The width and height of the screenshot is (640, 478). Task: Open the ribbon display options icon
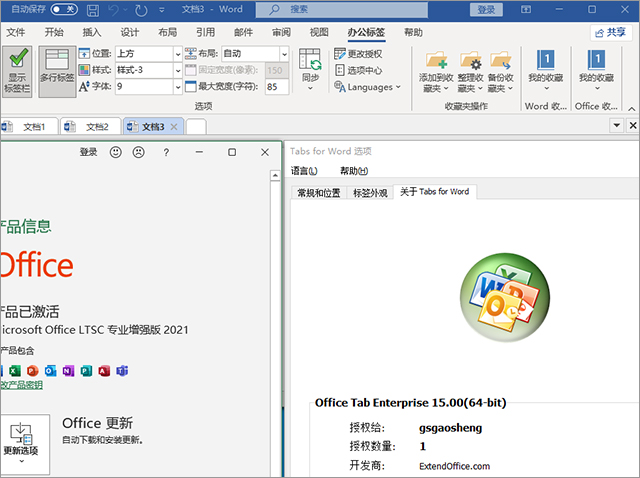[x=526, y=9]
